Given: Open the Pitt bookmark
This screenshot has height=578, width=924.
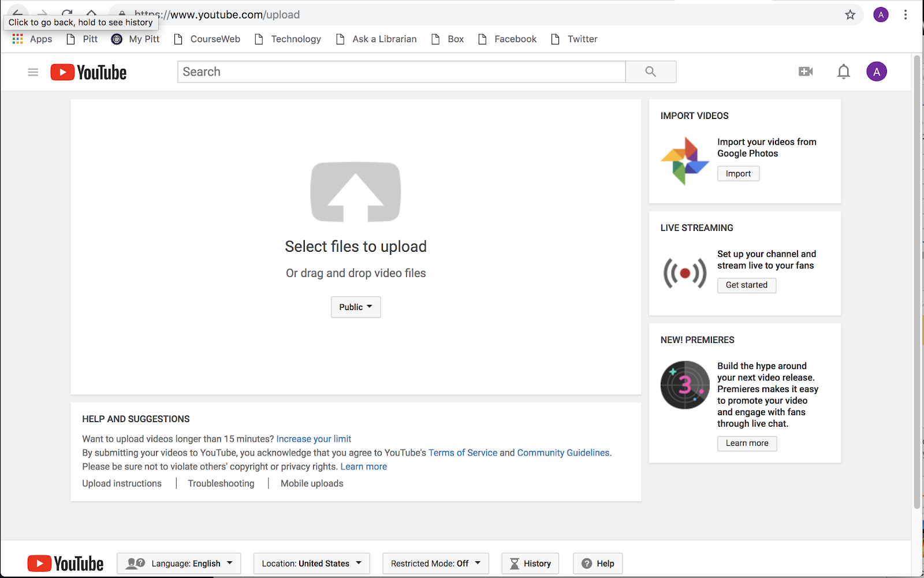Looking at the screenshot, I should pyautogui.click(x=82, y=39).
